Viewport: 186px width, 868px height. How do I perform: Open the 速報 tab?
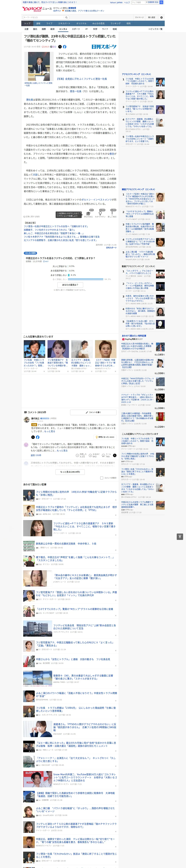click(38, 24)
